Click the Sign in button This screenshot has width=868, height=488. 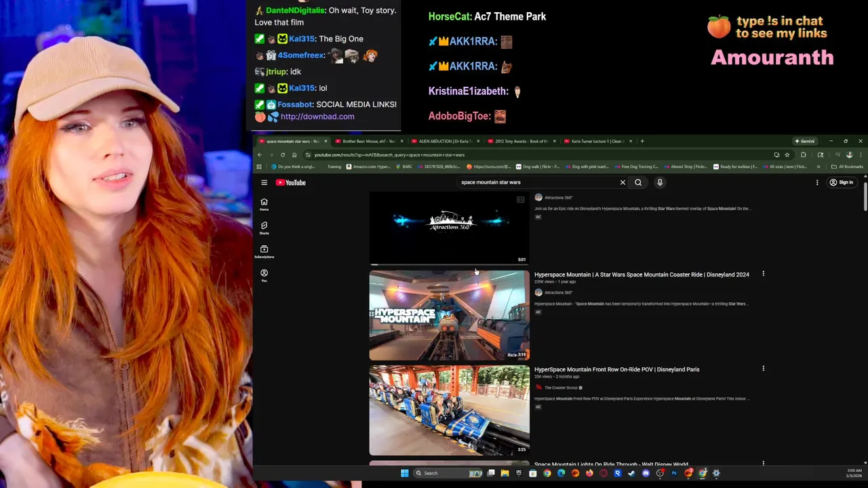841,182
